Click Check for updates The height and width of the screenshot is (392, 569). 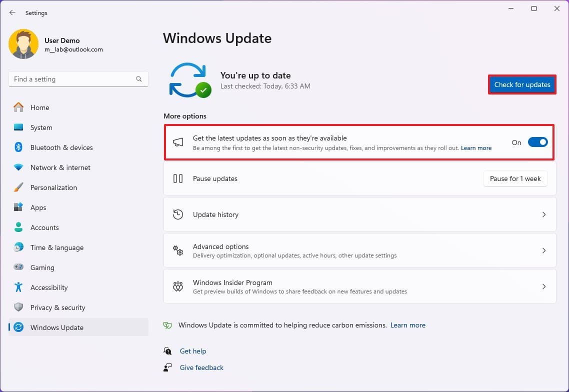point(522,84)
